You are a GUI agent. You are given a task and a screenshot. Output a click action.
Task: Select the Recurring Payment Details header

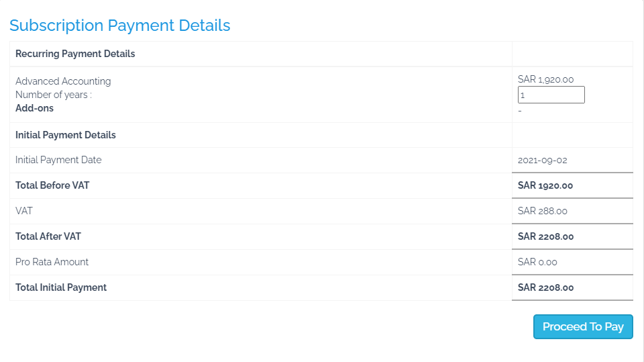(x=75, y=54)
